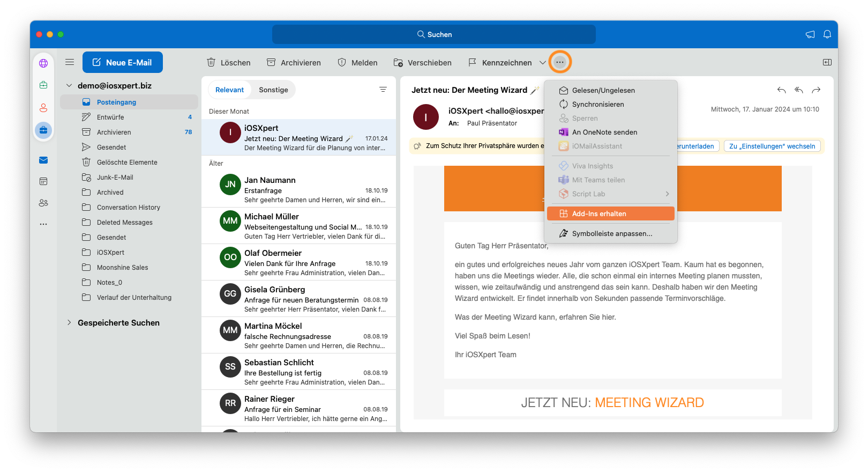Click the iOSXpert sender avatar in reading pane
Viewport: 868px width, 472px height.
tap(426, 117)
